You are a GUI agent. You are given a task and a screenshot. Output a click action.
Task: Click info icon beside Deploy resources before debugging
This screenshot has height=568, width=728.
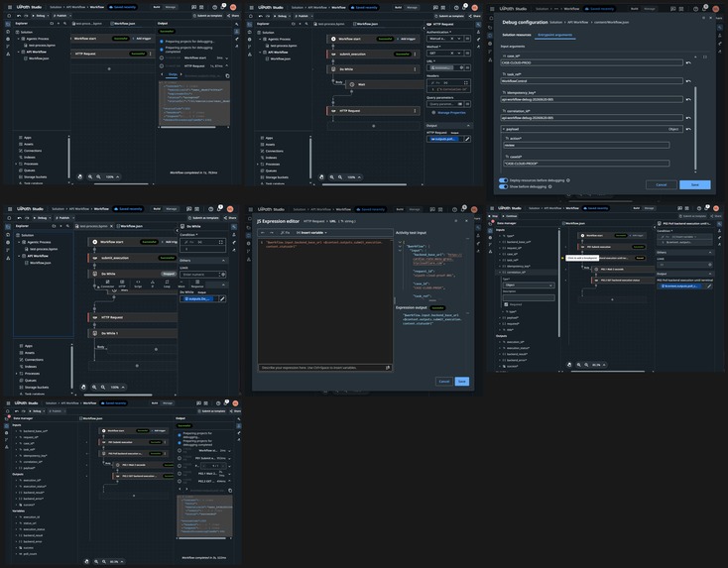tap(568, 180)
